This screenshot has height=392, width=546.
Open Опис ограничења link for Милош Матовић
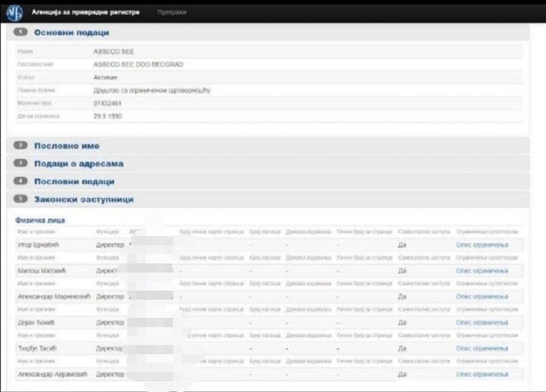(x=482, y=271)
